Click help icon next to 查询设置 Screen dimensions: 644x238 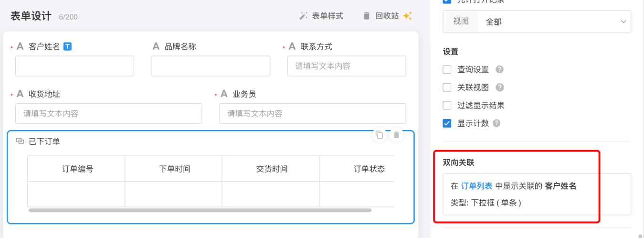[500, 69]
